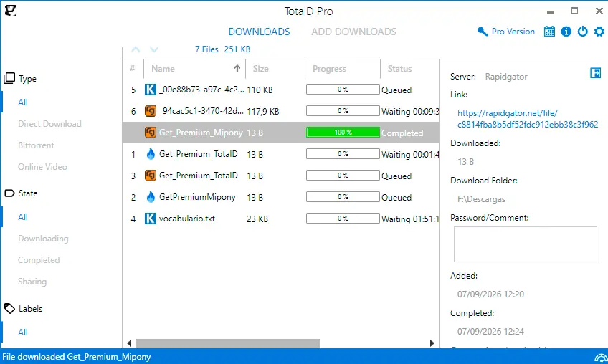
Task: Sort by Name column header
Action: 194,69
